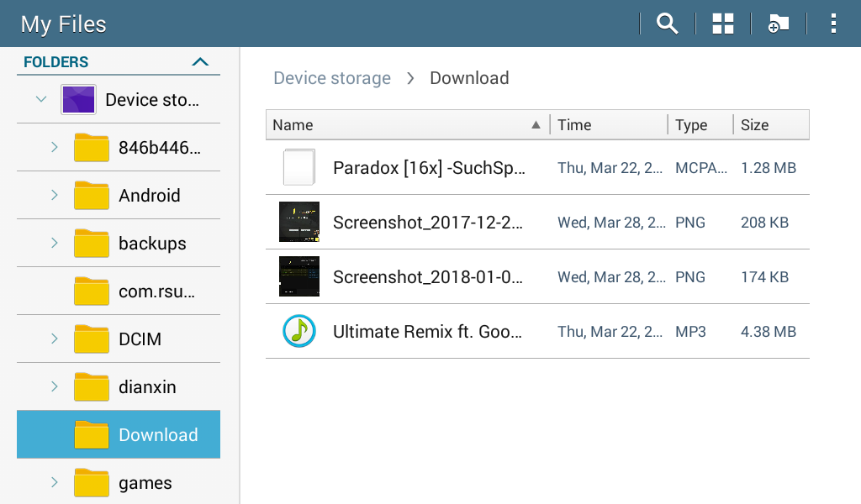The height and width of the screenshot is (504, 861).
Task: Open the Ultimate Remix music note icon
Action: (x=299, y=331)
